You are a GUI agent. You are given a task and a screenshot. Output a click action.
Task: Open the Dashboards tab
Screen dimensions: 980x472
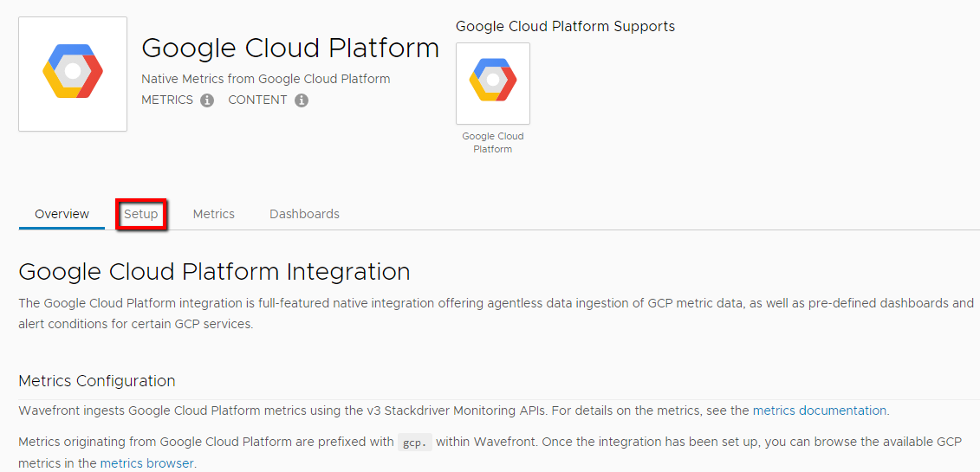304,214
